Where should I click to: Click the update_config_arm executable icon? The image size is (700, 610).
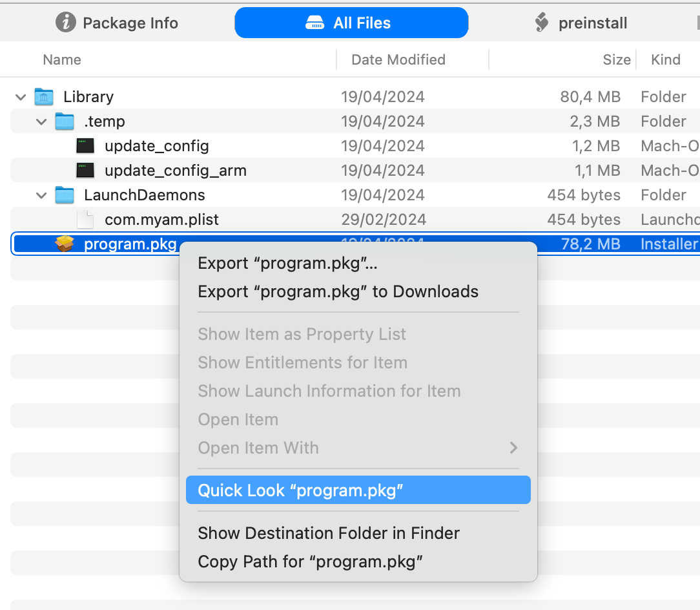tap(85, 170)
